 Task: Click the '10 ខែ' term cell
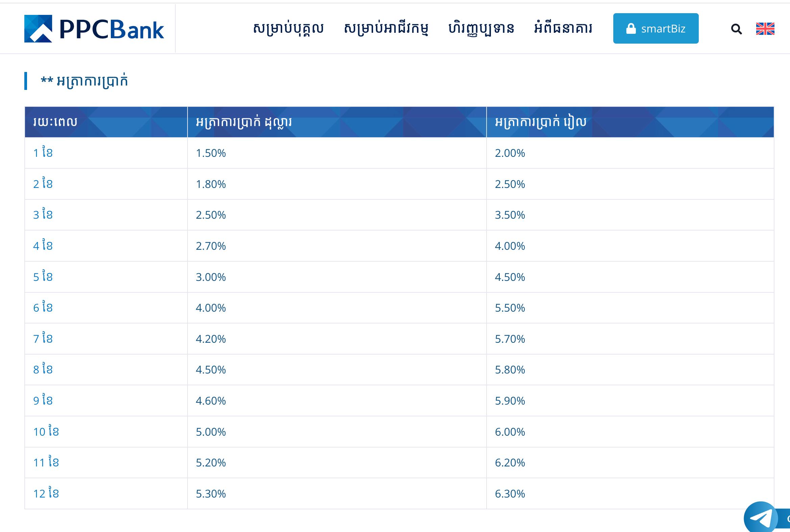pos(46,432)
